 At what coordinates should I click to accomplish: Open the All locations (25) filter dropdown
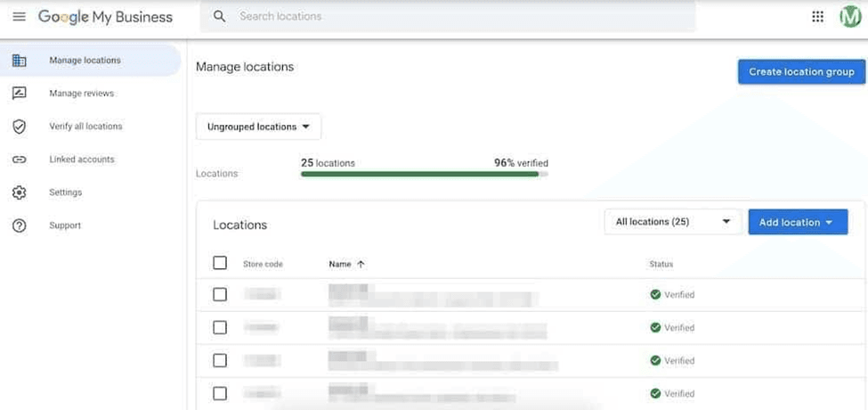click(x=672, y=222)
